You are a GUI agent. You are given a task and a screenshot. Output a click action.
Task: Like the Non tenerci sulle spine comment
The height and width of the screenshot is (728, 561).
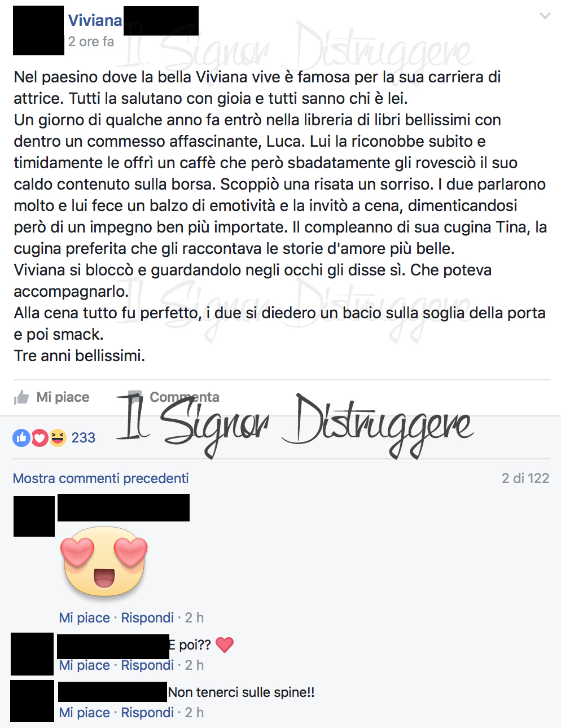click(x=85, y=713)
